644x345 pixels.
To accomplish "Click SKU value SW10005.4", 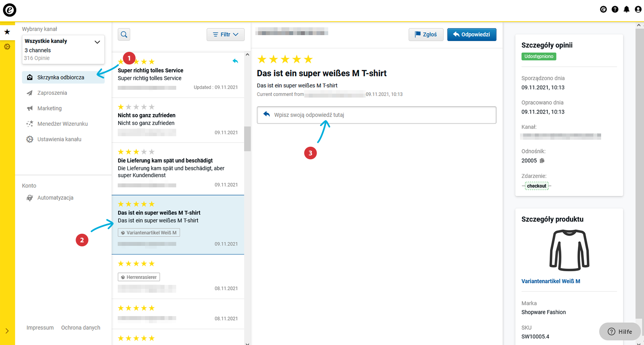I will tap(535, 336).
